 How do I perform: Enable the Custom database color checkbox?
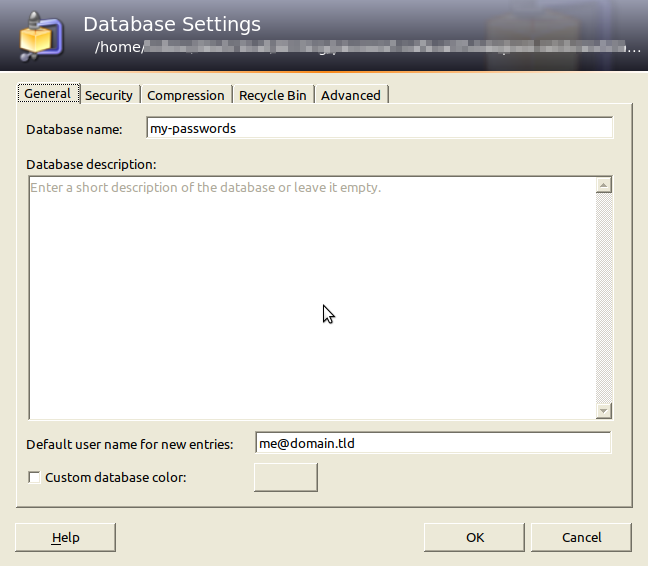click(x=35, y=478)
